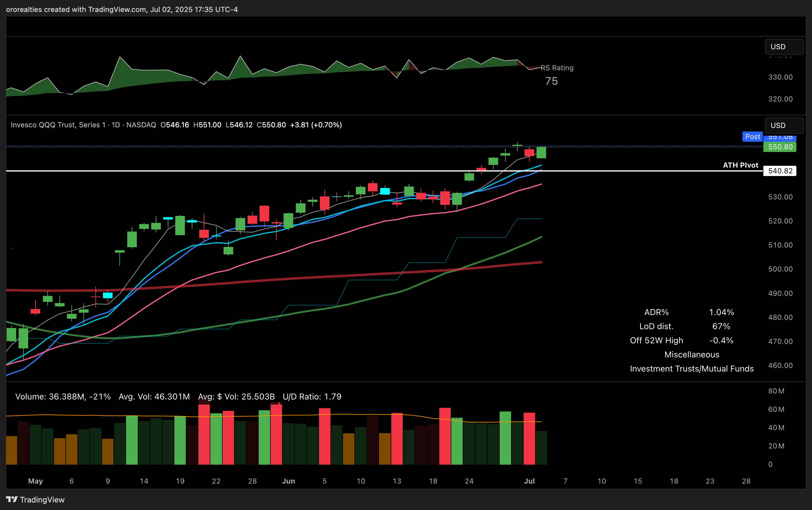The image size is (812, 510).
Task: Click the RS Rating value 75
Action: [551, 81]
